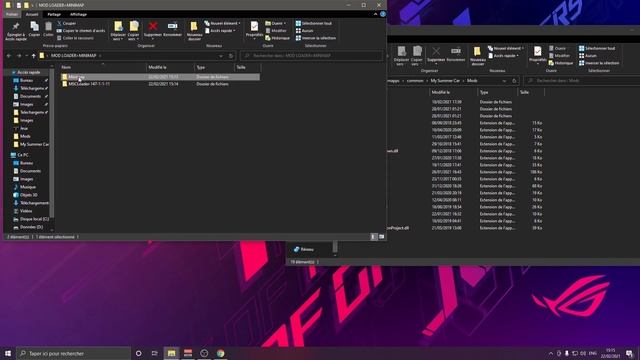Viewport: 640px width, 360px height.
Task: Click Sélectionner tout in the Mods window
Action: (597, 48)
